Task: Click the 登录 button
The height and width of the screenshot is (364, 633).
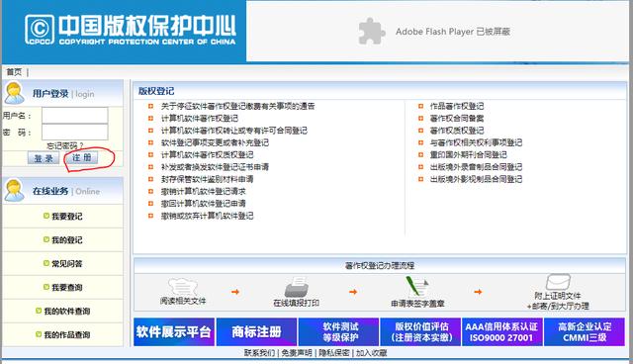Action: tap(44, 158)
